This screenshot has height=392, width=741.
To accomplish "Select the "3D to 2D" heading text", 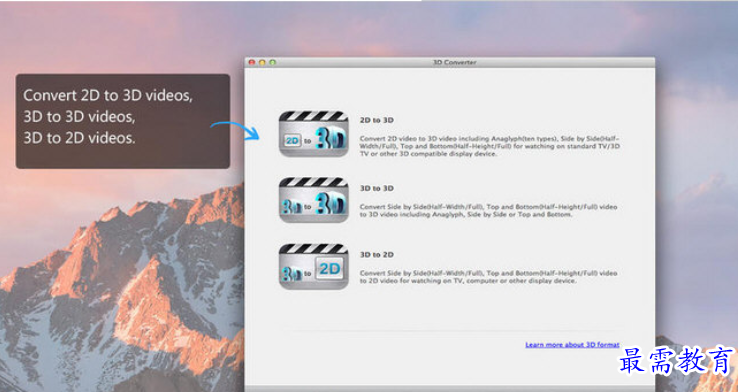I will (x=377, y=254).
